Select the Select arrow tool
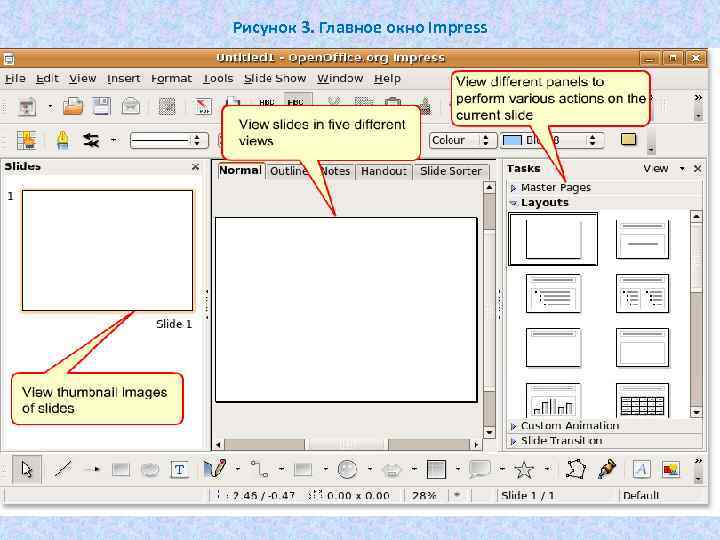The height and width of the screenshot is (540, 720). pos(27,469)
